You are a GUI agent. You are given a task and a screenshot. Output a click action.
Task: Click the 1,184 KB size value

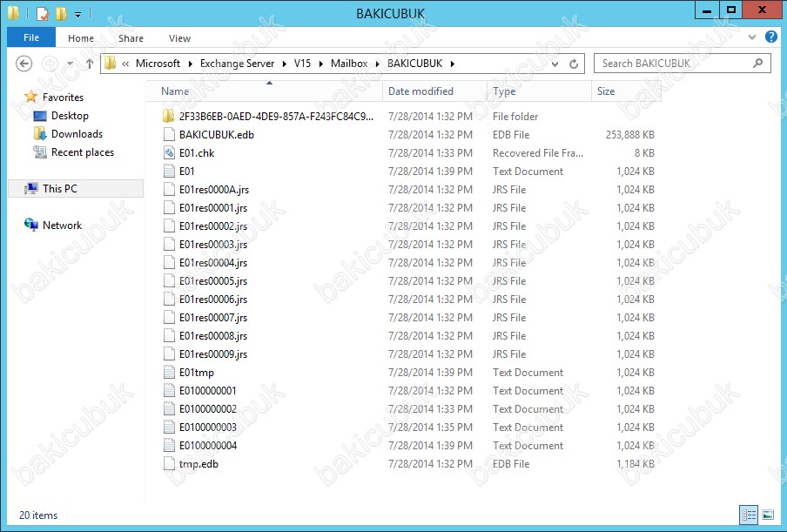coord(636,464)
